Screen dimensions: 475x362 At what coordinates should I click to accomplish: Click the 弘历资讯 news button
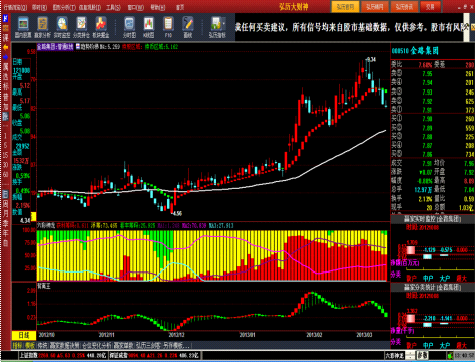(x=404, y=7)
